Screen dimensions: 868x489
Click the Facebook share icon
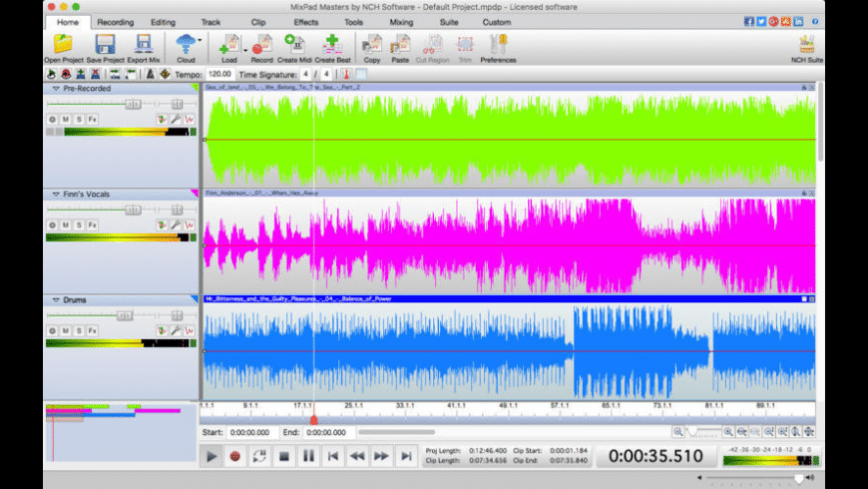pos(749,22)
